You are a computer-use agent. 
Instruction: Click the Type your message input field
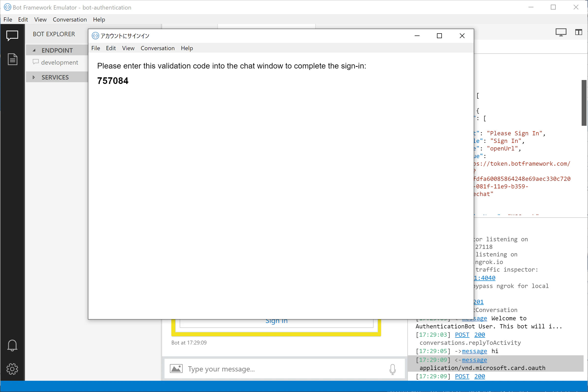[285, 369]
